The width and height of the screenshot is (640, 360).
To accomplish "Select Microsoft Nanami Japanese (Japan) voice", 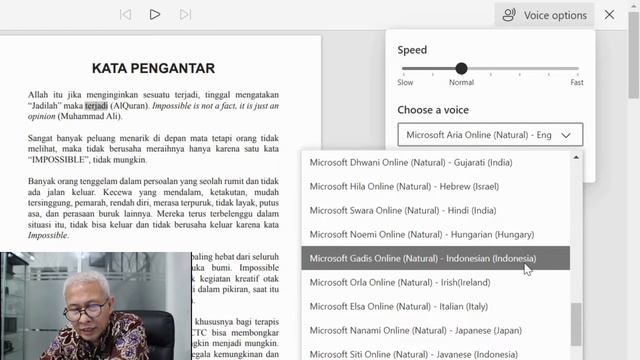I will pos(436,331).
